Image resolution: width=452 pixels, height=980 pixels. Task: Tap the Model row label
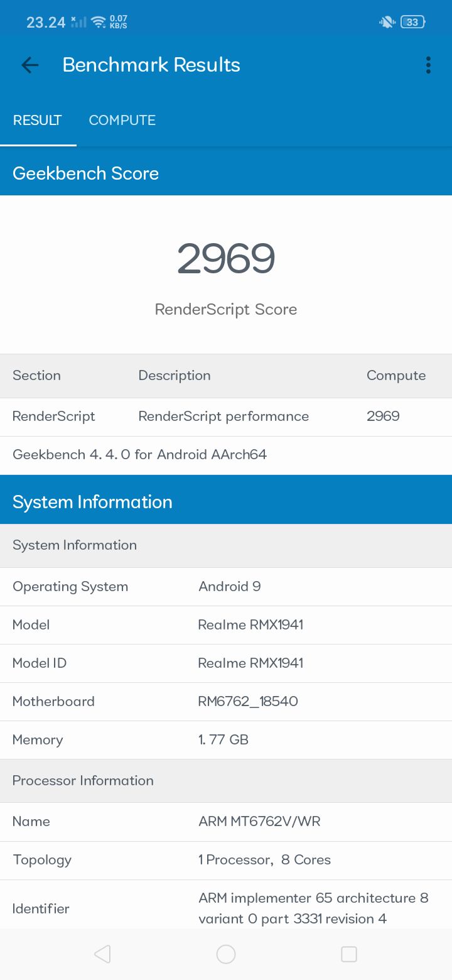coord(31,625)
